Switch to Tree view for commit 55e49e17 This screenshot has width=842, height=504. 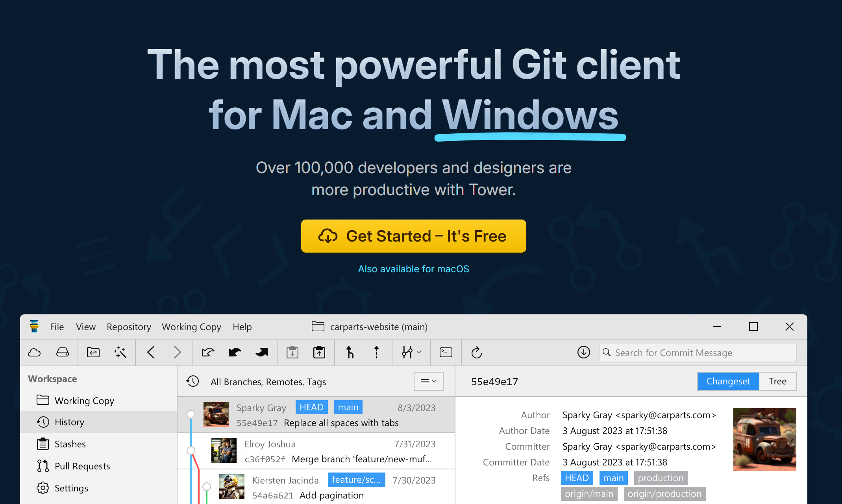tap(778, 381)
